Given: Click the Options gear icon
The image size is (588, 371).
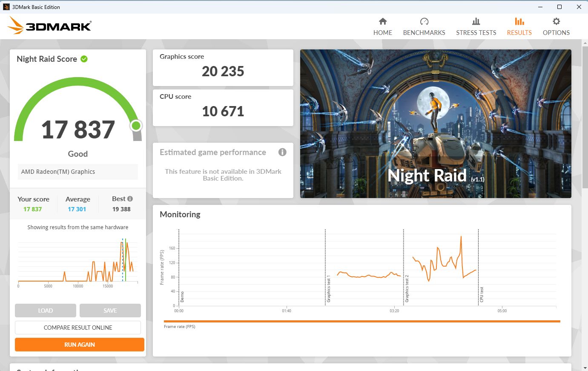Looking at the screenshot, I should coord(556,21).
